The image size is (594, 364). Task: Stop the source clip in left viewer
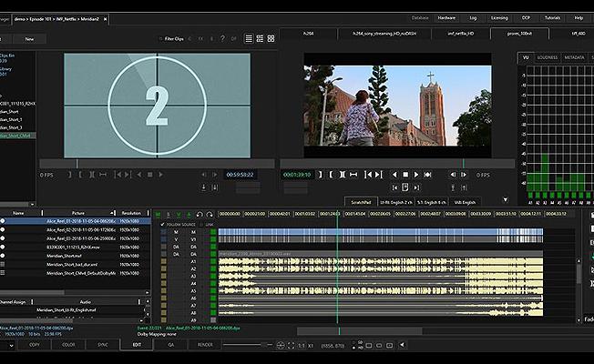click(x=150, y=175)
